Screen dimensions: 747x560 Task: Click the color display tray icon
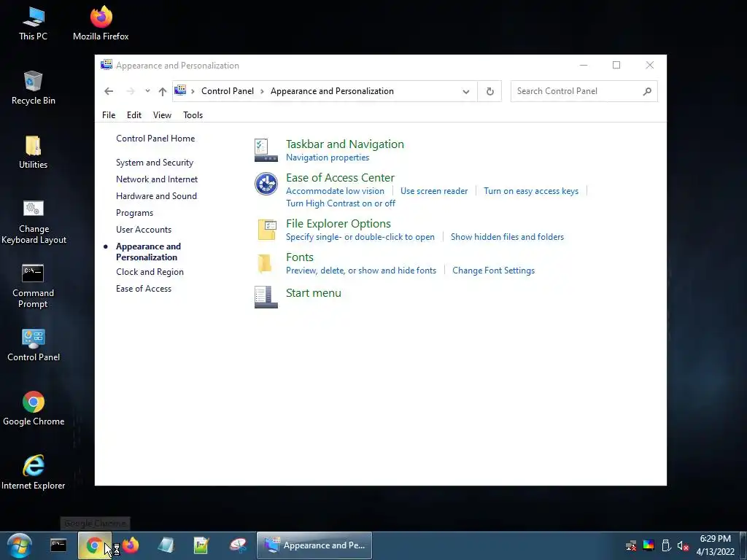click(x=649, y=545)
